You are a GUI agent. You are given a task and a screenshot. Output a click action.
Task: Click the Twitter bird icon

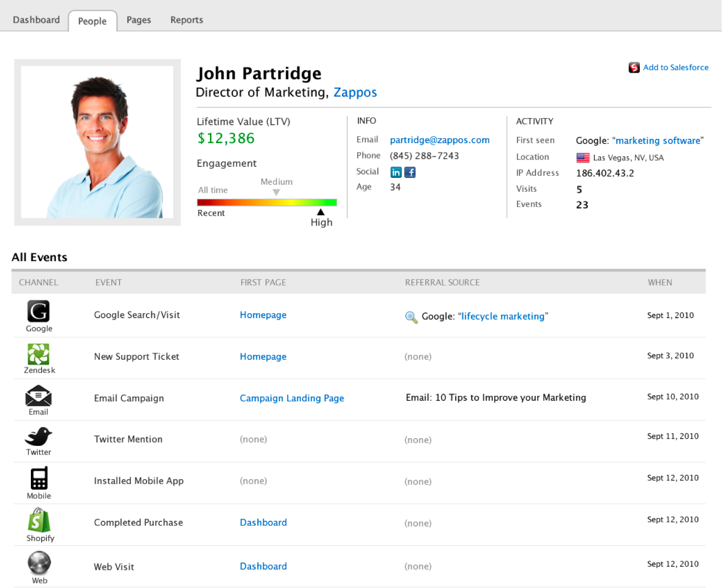38,436
